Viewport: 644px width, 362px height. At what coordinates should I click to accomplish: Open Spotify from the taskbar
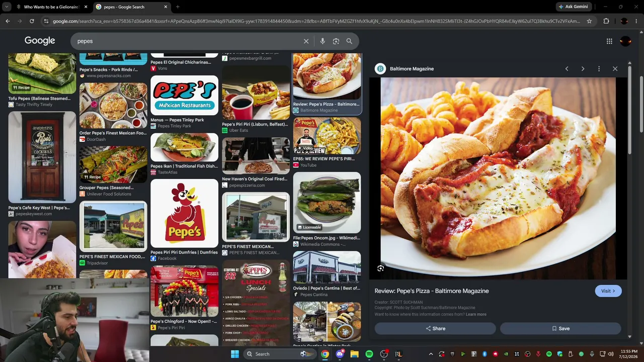[x=369, y=354]
